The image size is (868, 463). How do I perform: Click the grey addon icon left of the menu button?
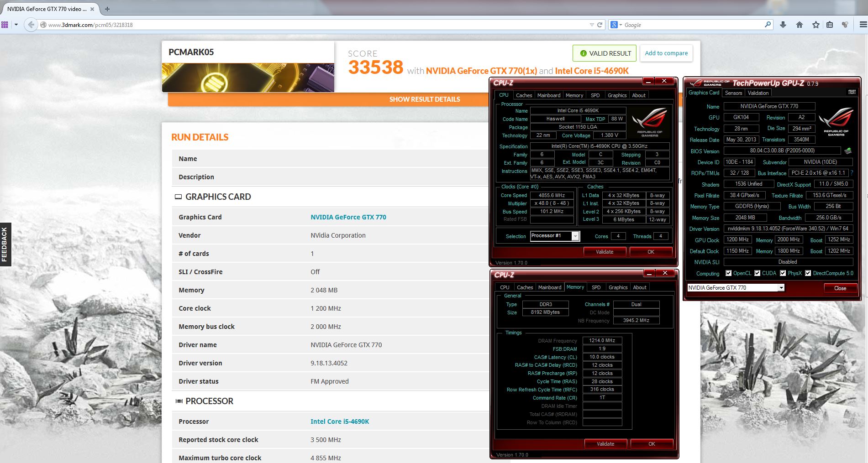pyautogui.click(x=845, y=25)
